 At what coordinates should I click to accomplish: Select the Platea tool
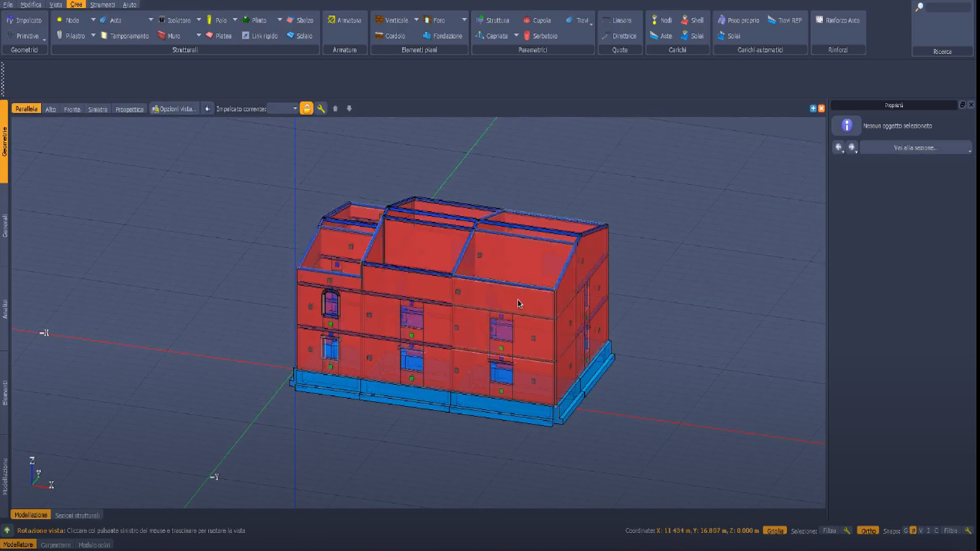tap(218, 36)
